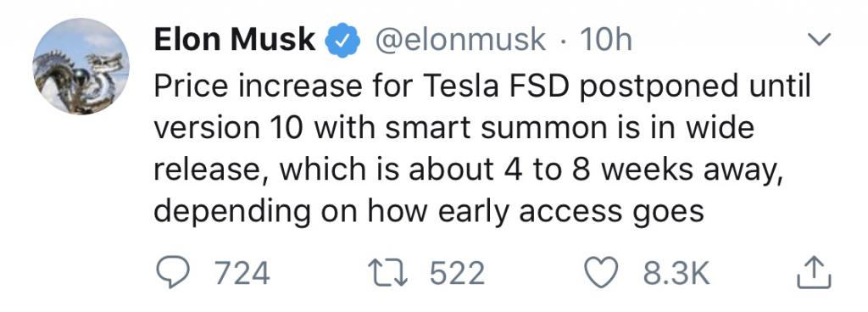Open the share upload arrow icon
This screenshot has width=868, height=312.
click(814, 273)
